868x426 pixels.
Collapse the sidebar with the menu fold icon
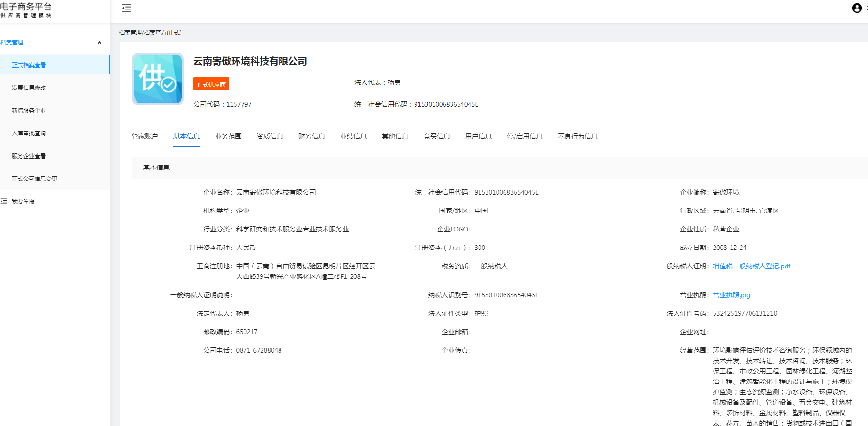(x=127, y=8)
